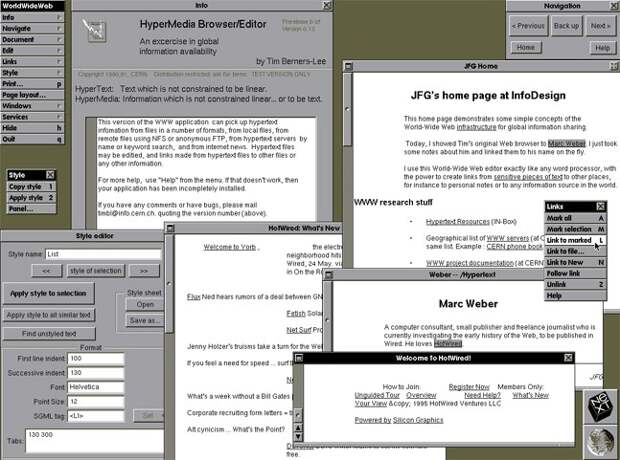This screenshot has height=460, width=620.
Task: Click Help in the Navigation panel
Action: click(x=602, y=48)
